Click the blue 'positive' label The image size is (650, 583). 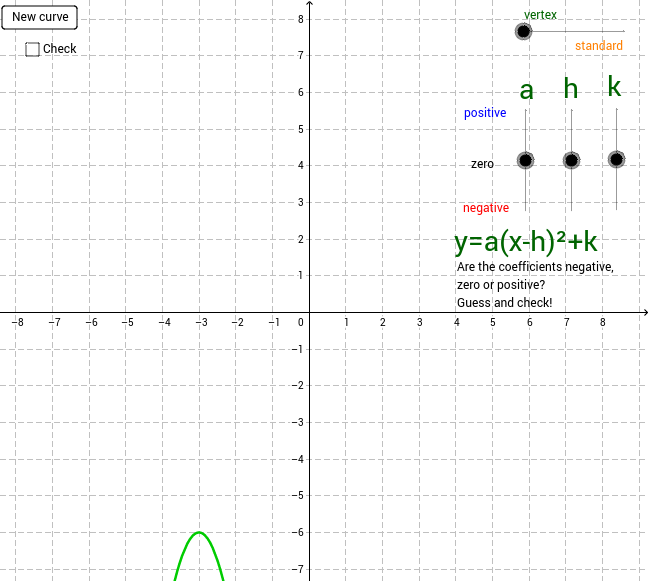tap(485, 113)
